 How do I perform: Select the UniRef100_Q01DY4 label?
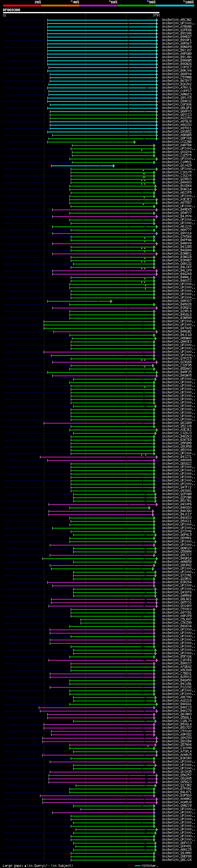point(177,152)
